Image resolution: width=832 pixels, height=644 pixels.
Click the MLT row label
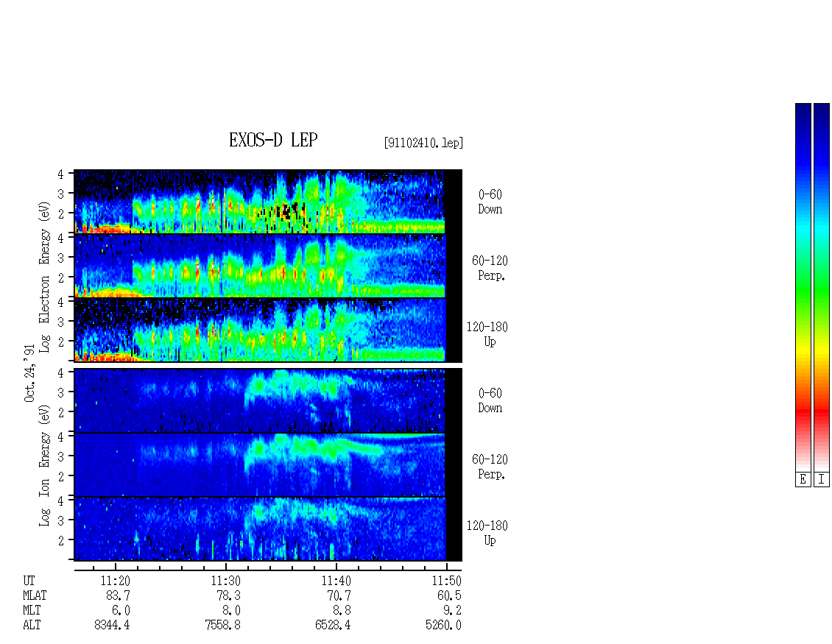32,611
